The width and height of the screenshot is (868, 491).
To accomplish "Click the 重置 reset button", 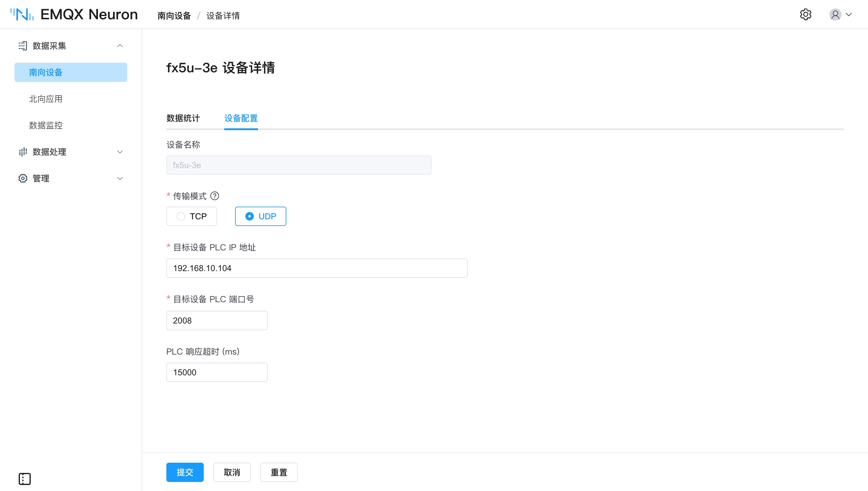I will coord(279,472).
